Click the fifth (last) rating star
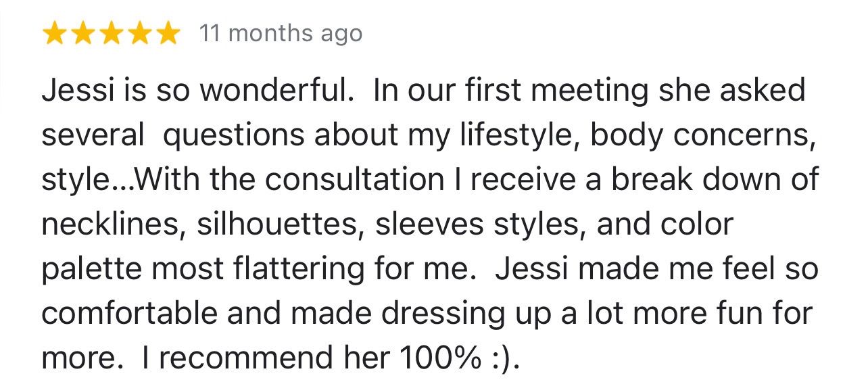 click(x=168, y=33)
